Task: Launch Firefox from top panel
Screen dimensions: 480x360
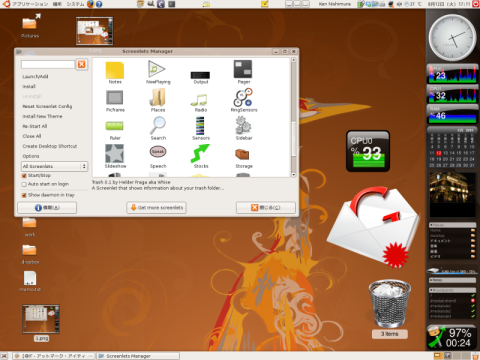Action: point(91,4)
